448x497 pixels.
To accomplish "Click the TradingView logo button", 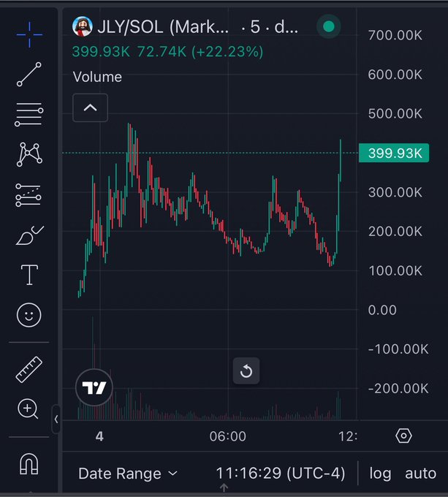I will (94, 387).
